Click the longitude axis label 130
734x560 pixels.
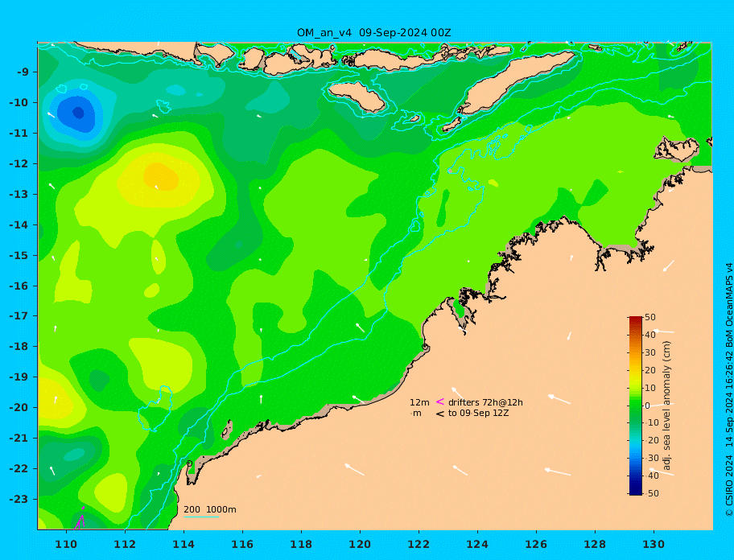tap(654, 545)
